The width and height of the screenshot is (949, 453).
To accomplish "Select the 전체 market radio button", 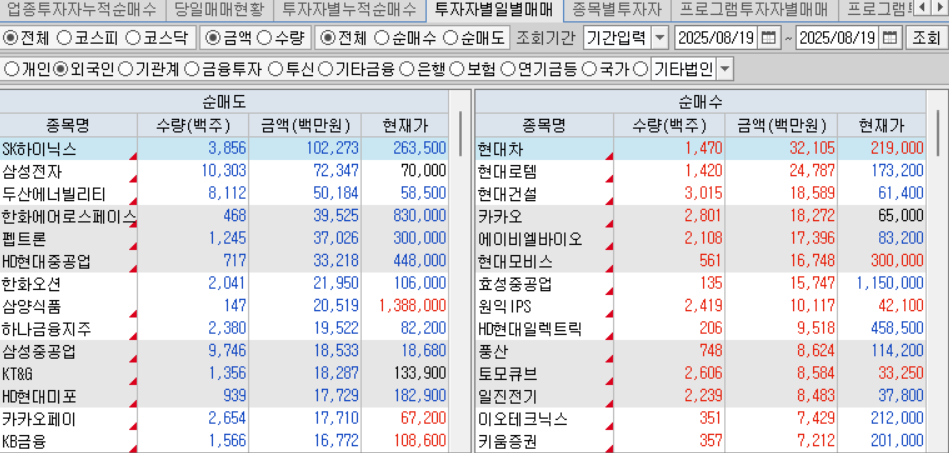I will [x=10, y=38].
